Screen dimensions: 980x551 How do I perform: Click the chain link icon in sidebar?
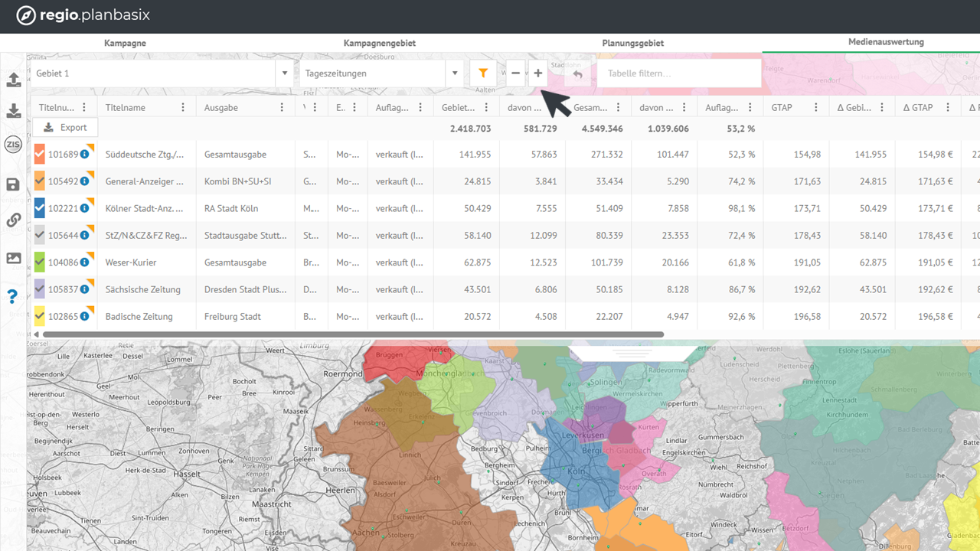pos(13,220)
